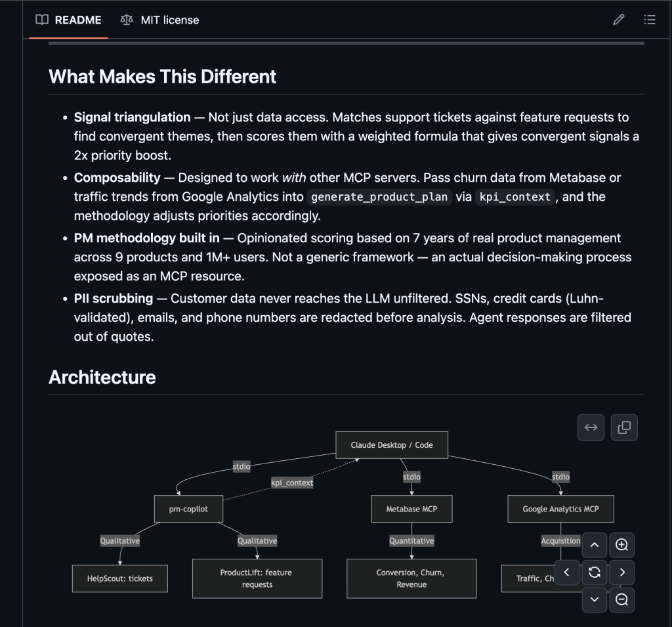Click the HelpScout: tickets box
Viewport: 672px width, 627px height.
(120, 578)
